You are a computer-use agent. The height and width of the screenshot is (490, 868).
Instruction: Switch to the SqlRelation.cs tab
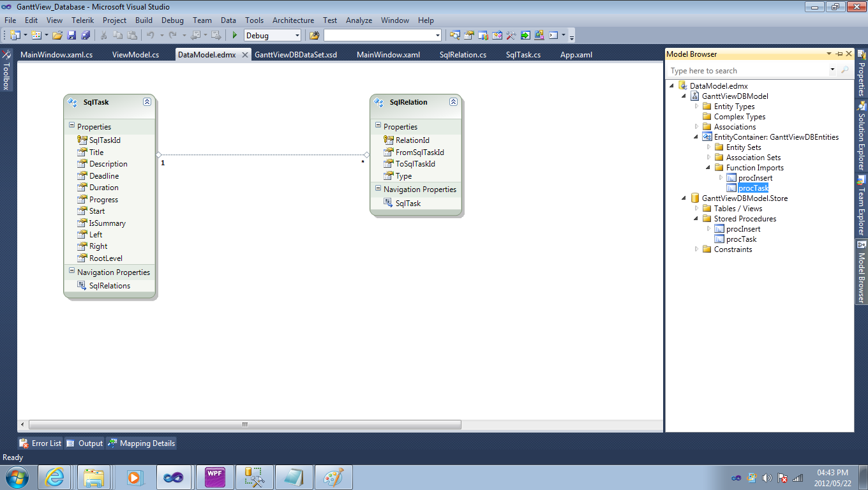(x=463, y=55)
